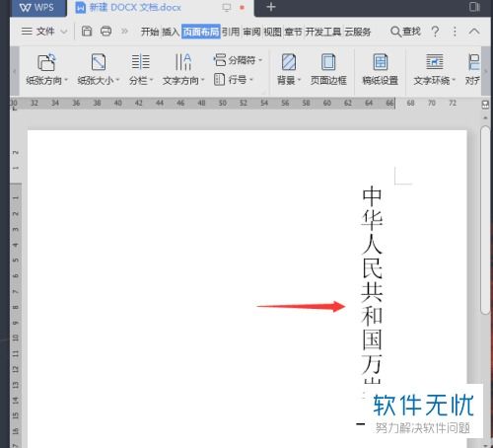Click the save icon in quick toolbar
Viewport: 493px width, 448px height.
(87, 32)
